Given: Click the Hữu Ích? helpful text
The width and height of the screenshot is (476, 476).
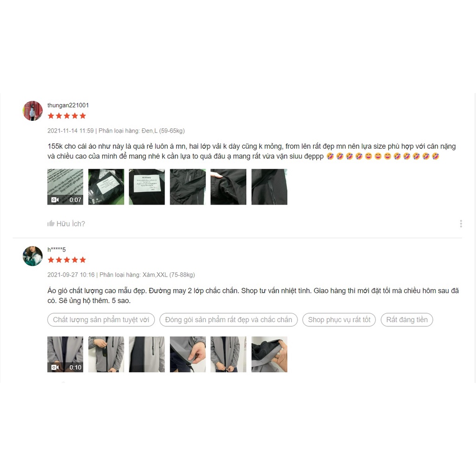Looking at the screenshot, I should click(71, 224).
